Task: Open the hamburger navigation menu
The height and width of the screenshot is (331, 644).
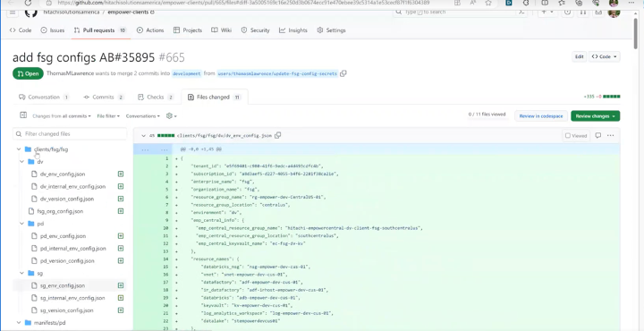Action: point(13,13)
